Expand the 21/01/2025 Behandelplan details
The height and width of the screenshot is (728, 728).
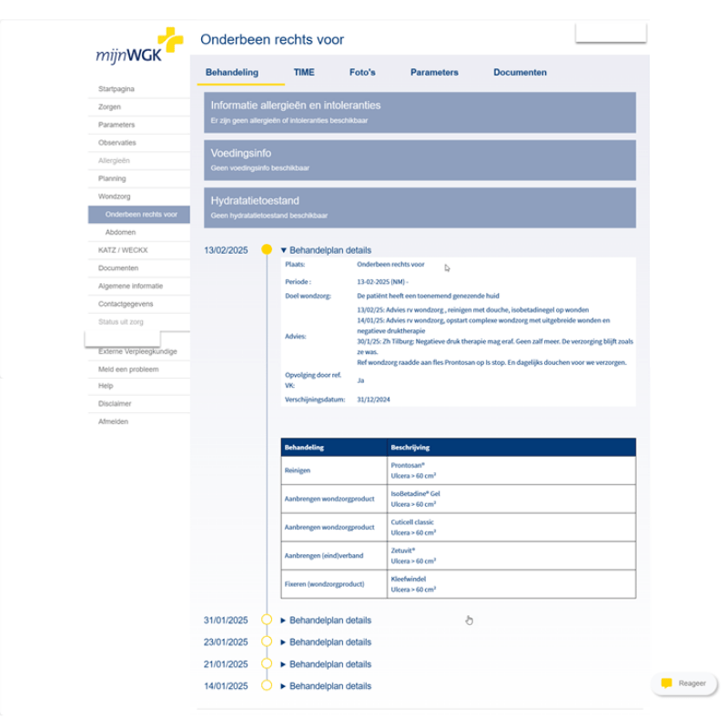[x=326, y=664]
